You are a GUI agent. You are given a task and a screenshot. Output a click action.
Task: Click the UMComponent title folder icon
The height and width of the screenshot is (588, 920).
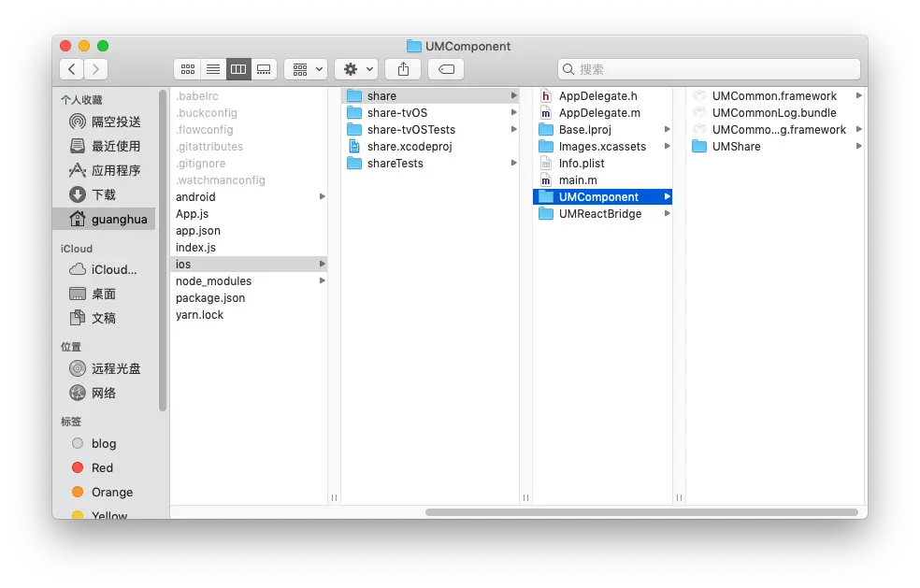point(413,46)
